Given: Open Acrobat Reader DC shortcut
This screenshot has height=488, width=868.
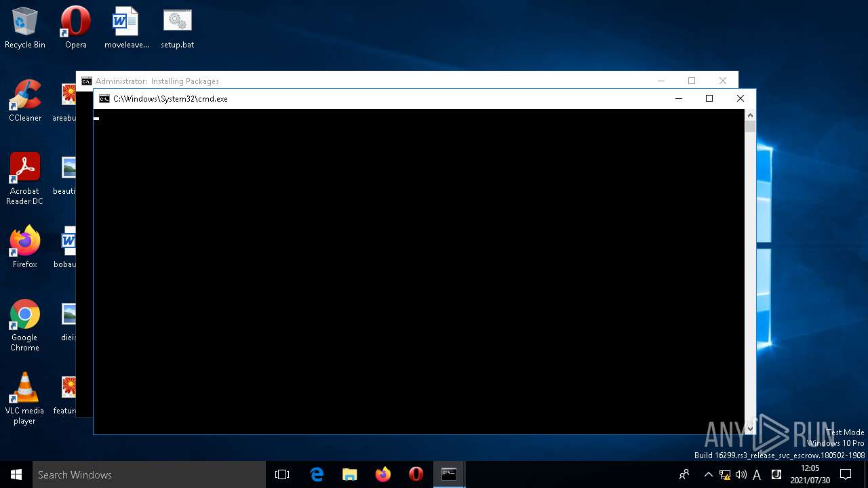Looking at the screenshot, I should [25, 179].
